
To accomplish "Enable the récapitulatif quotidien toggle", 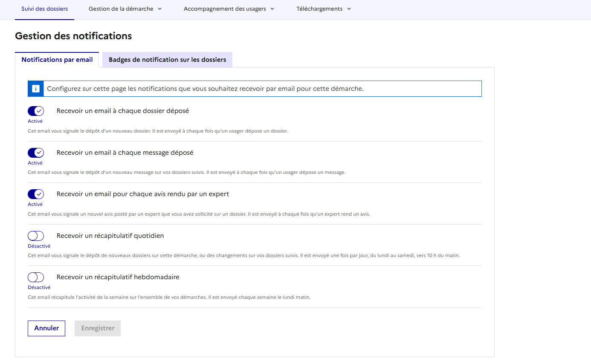I will click(x=36, y=236).
